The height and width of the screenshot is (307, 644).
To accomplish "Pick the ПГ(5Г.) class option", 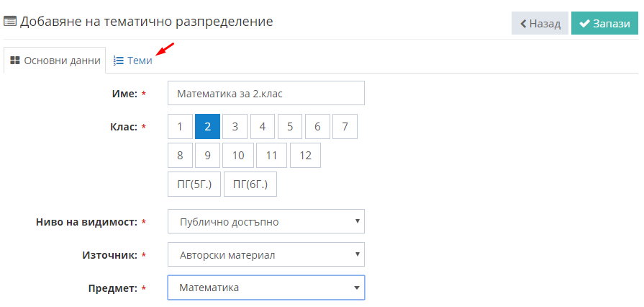I will [x=194, y=184].
